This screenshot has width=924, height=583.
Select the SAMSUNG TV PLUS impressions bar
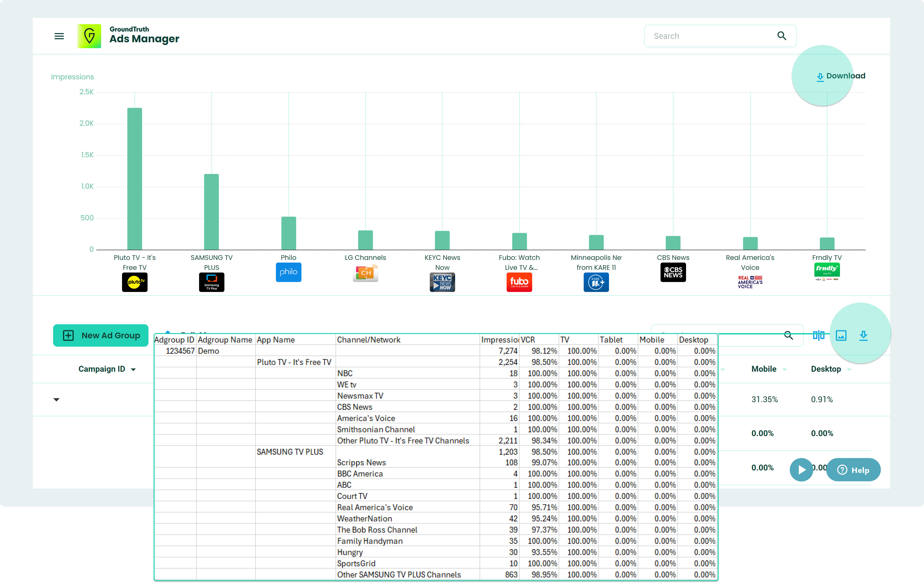click(x=212, y=212)
